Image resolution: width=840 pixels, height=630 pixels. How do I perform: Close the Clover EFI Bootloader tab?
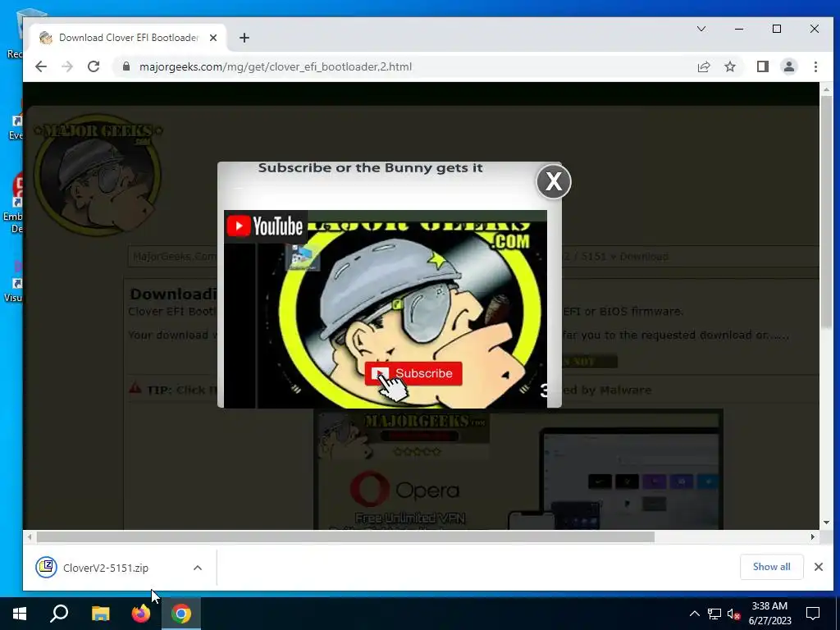coord(213,38)
